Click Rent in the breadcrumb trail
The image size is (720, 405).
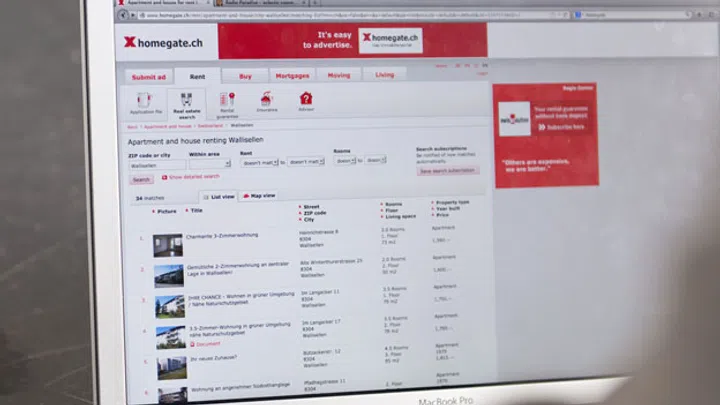coord(132,127)
